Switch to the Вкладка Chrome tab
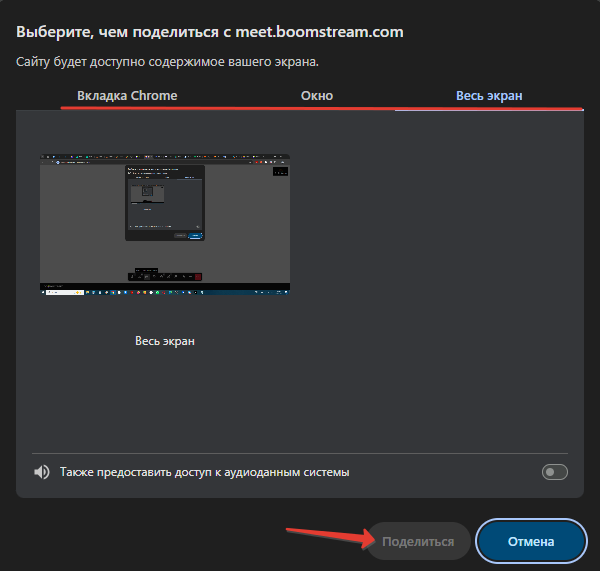600x571 pixels. (x=127, y=96)
